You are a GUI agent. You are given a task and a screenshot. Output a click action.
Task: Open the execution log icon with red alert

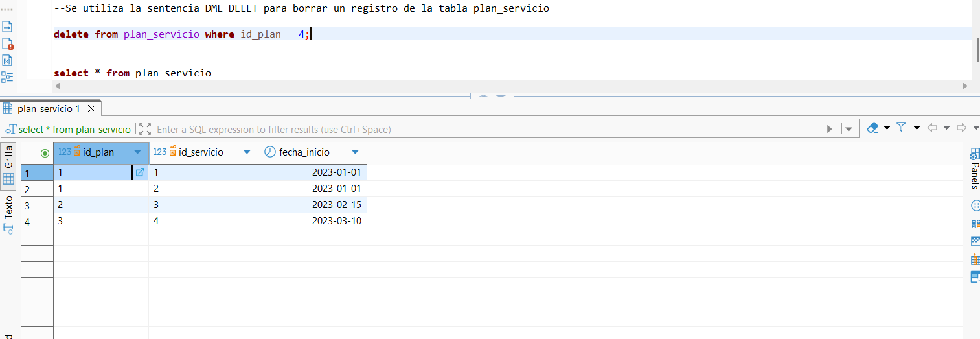pos(7,44)
